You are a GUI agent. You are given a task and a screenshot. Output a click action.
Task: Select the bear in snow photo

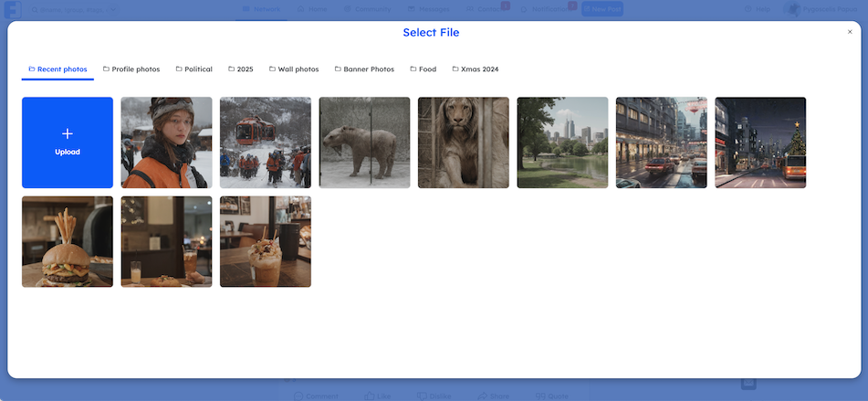point(364,142)
